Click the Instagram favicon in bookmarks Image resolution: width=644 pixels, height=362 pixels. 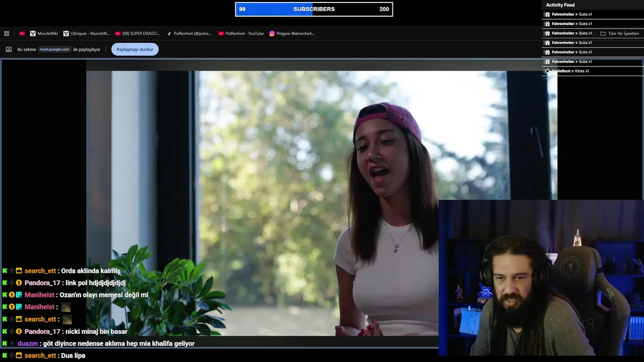tap(272, 34)
